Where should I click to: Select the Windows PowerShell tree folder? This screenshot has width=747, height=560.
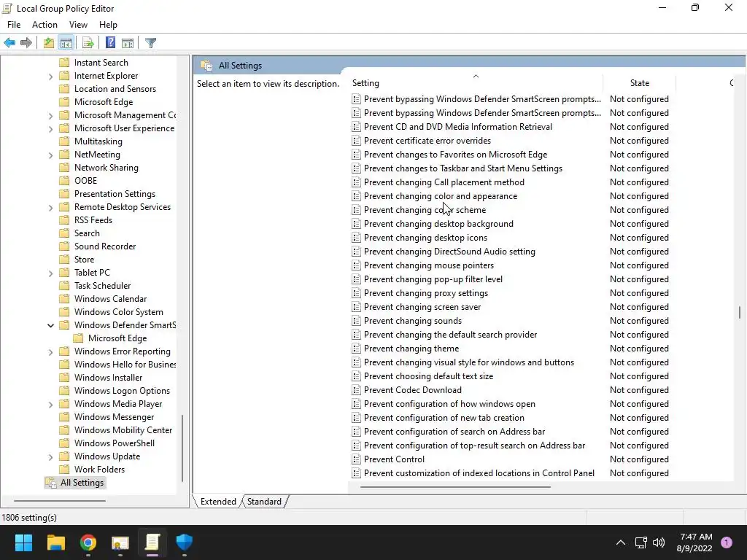pos(115,443)
